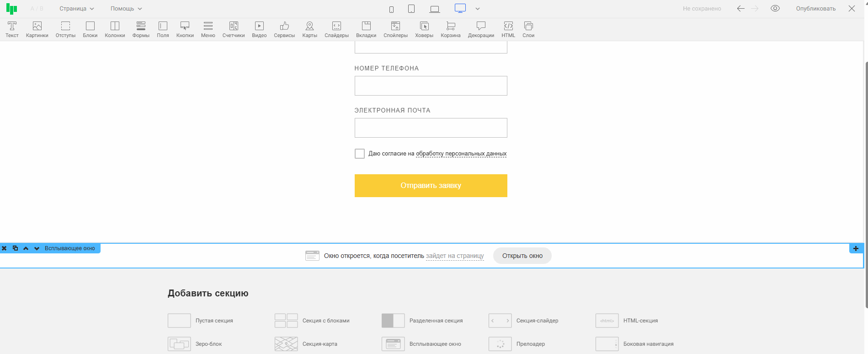Select the Кнопки tool
868x354 pixels.
[x=185, y=29]
